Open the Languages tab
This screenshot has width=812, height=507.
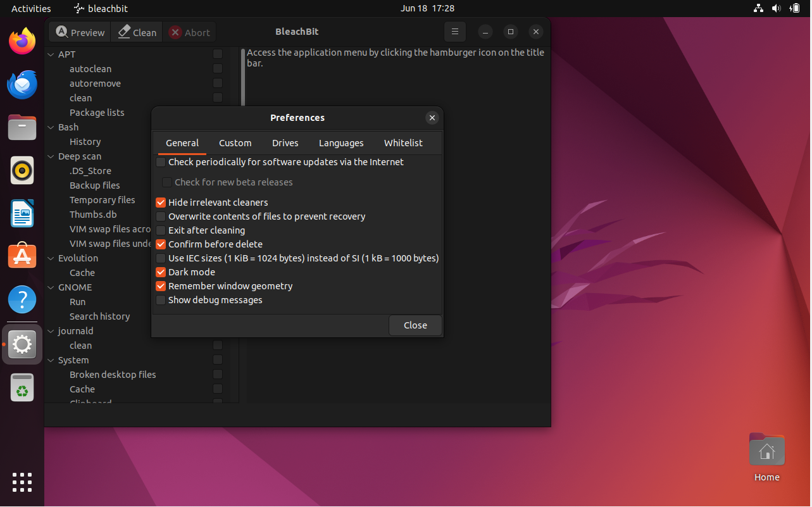tap(341, 143)
